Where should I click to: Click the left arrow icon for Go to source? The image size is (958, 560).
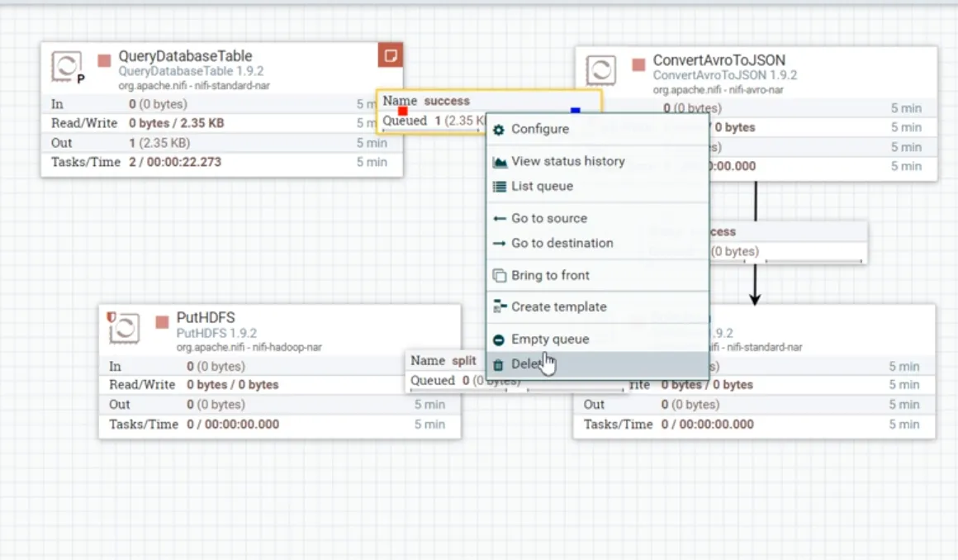499,218
